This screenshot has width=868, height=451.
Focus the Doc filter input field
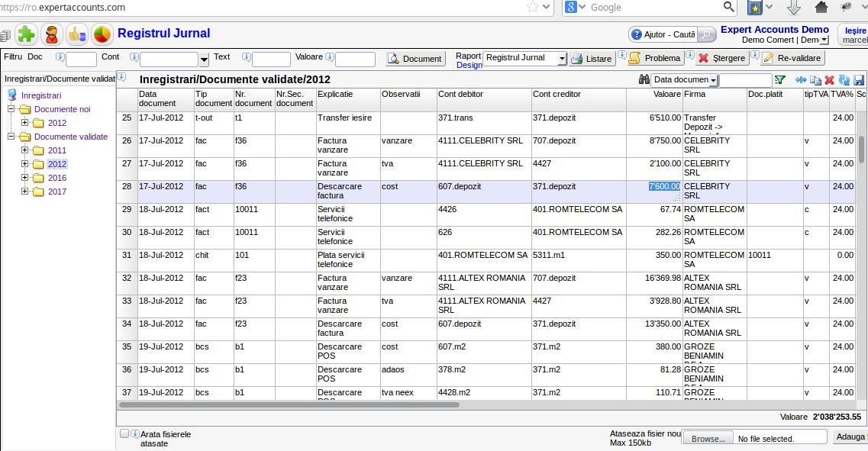click(82, 60)
